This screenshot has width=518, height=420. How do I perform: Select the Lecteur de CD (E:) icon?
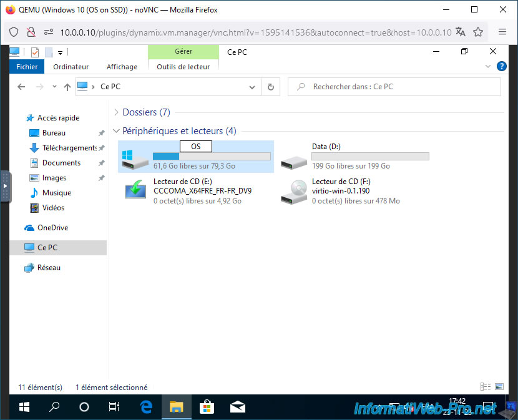pyautogui.click(x=135, y=190)
